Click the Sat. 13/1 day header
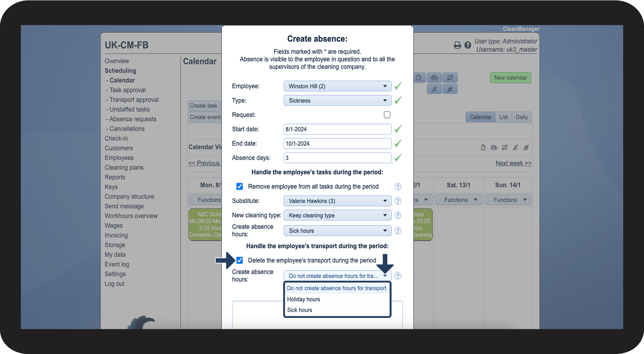 458,185
